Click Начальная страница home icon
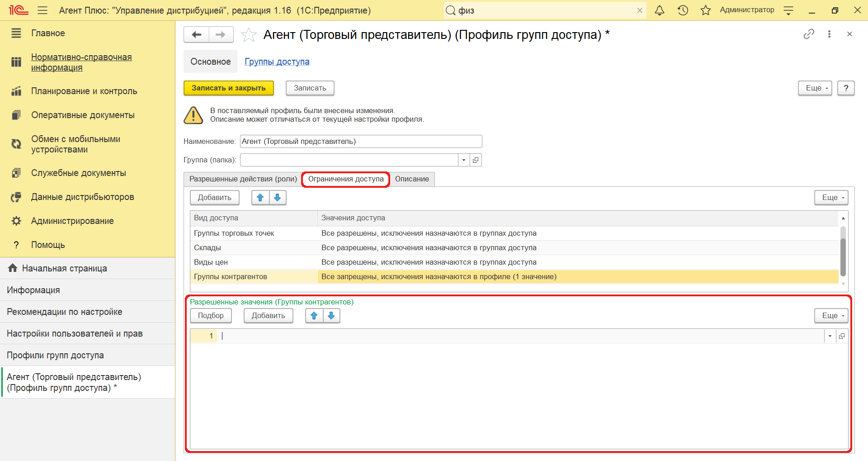 click(13, 268)
